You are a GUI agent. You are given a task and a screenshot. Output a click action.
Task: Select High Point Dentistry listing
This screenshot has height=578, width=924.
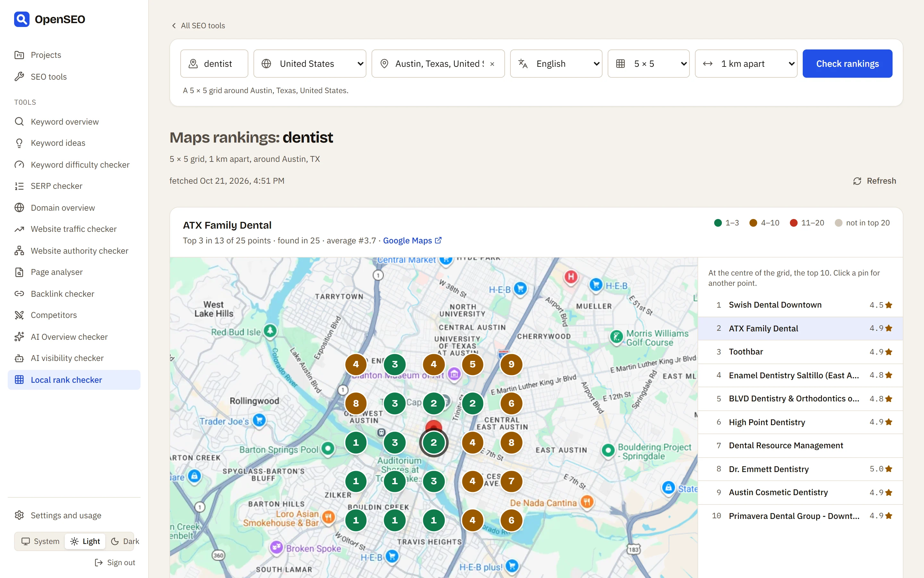pos(800,422)
